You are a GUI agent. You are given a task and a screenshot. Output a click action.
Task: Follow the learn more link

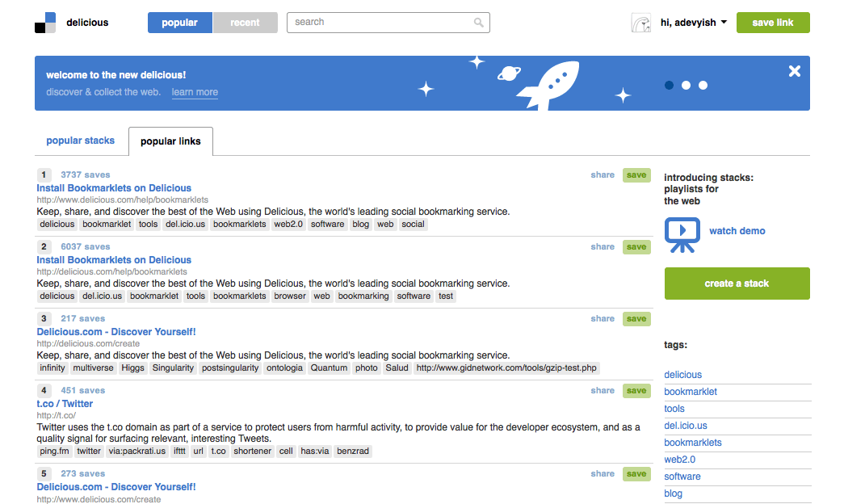click(195, 92)
